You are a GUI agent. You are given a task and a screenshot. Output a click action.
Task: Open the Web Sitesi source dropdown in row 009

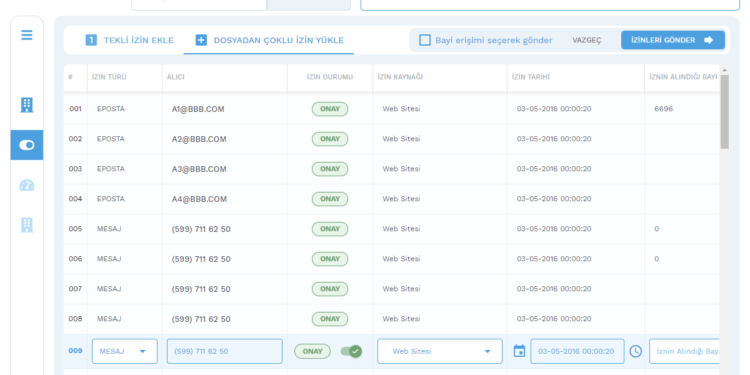click(x=440, y=351)
